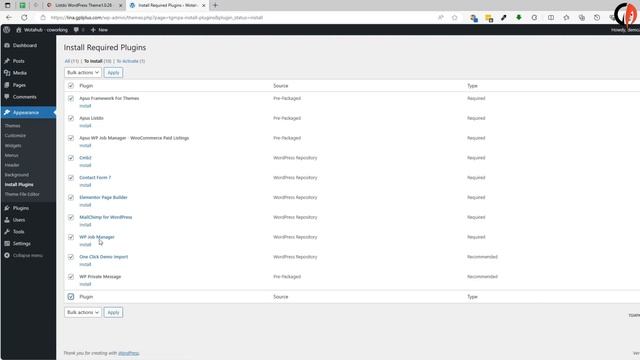The height and width of the screenshot is (360, 640).
Task: Toggle the Elementor Page Builder checkbox
Action: click(x=71, y=197)
